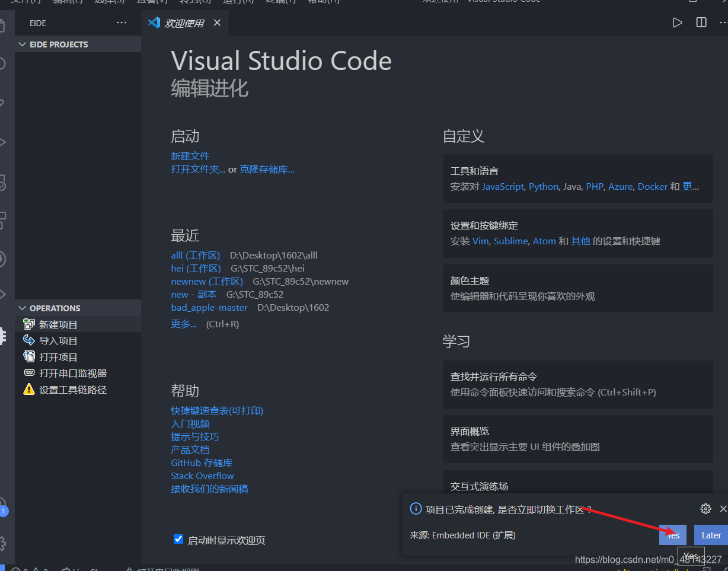Open the editor more actions ellipsis
The image size is (728, 571).
coord(724,23)
